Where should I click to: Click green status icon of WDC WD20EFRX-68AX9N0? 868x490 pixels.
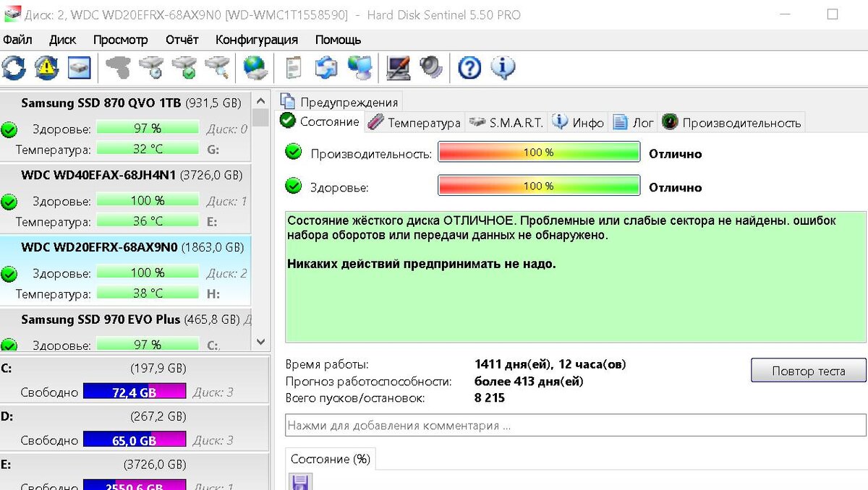pos(9,274)
